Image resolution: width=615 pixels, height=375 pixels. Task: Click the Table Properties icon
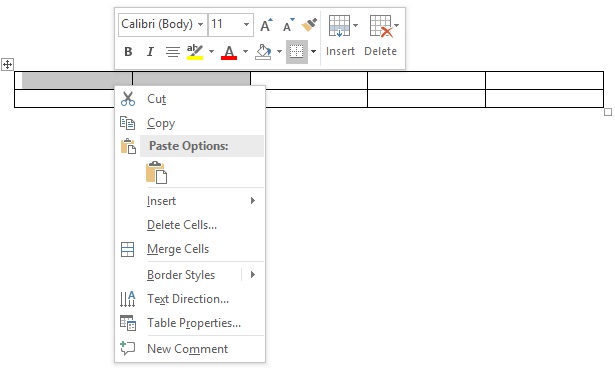[x=127, y=323]
